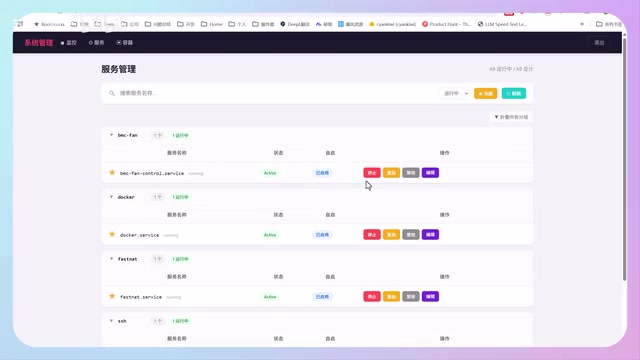Collapse the docker group
This screenshot has width=640, height=360.
(x=111, y=197)
